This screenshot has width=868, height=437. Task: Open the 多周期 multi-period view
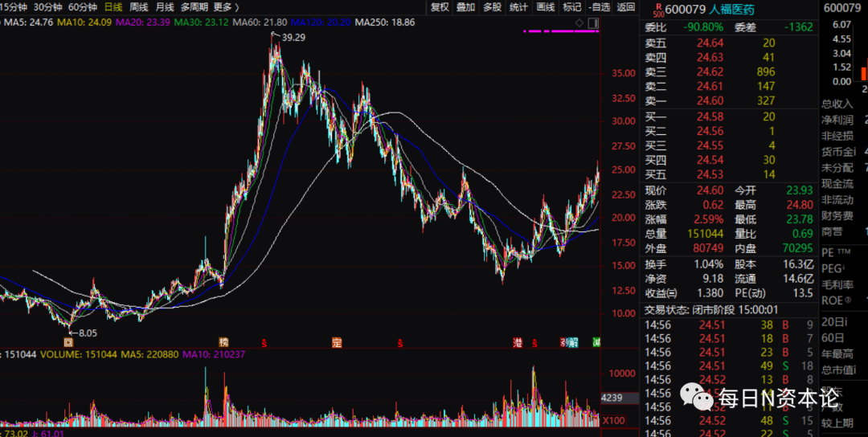(194, 7)
